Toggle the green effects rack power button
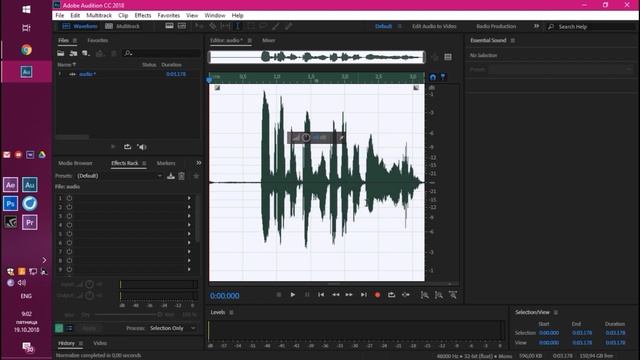 [x=59, y=328]
